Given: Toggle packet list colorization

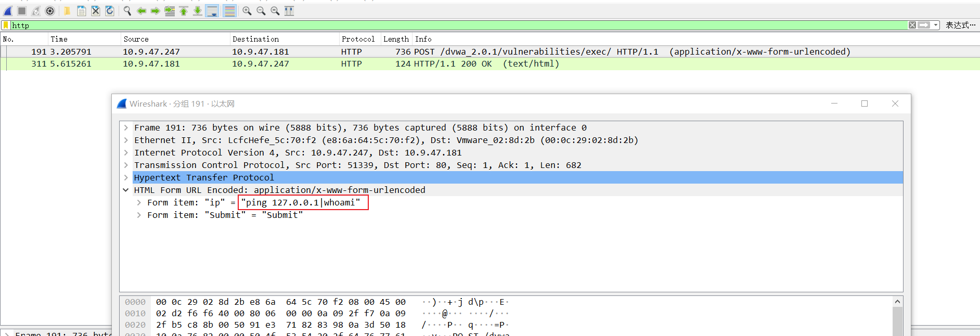Looking at the screenshot, I should 229,11.
